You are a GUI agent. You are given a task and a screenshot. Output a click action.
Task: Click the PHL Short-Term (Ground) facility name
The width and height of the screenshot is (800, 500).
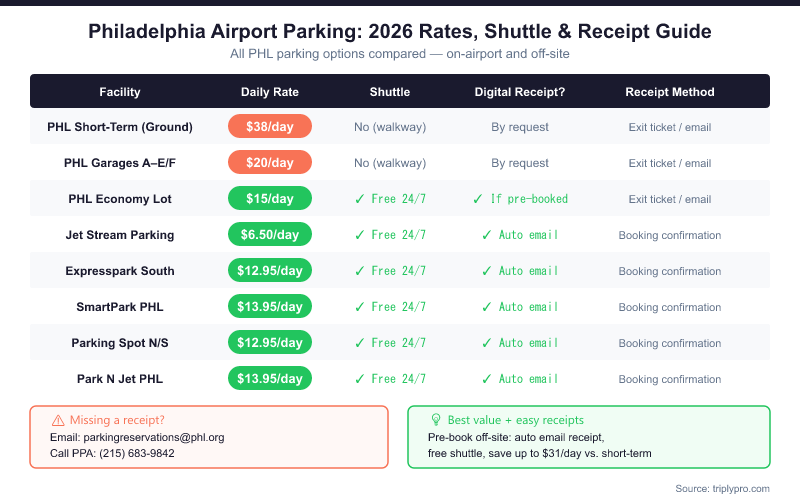click(x=120, y=127)
